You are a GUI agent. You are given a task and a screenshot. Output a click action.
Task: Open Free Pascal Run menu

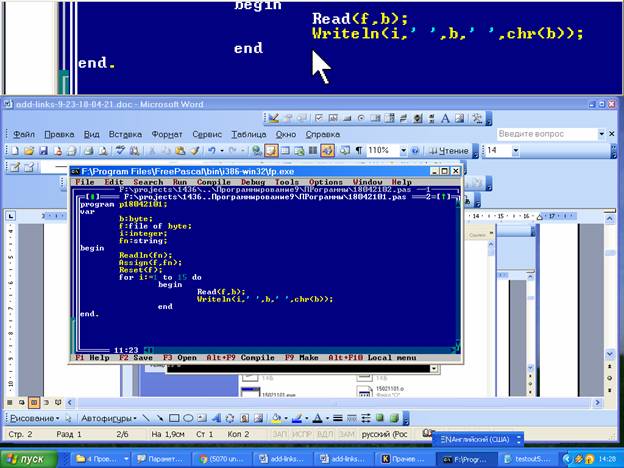pos(180,182)
